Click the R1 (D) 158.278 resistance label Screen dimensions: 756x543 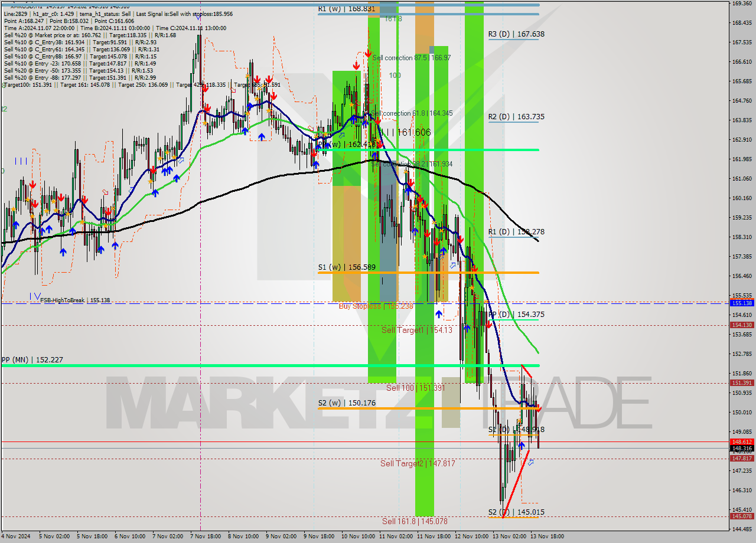516,232
